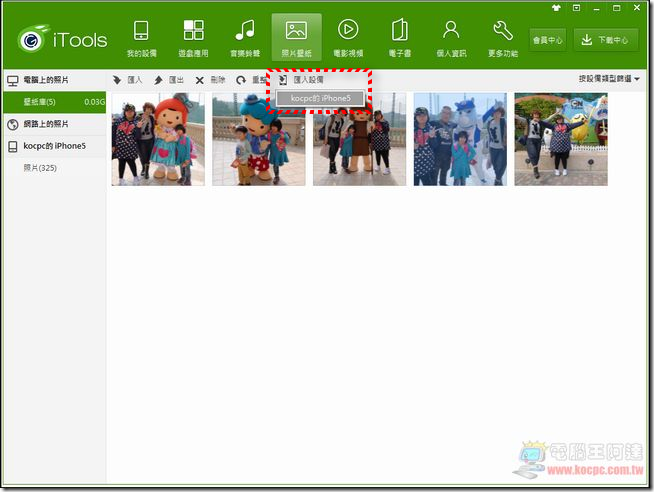Minimize the iTools window
The width and height of the screenshot is (654, 492).
pos(597,8)
